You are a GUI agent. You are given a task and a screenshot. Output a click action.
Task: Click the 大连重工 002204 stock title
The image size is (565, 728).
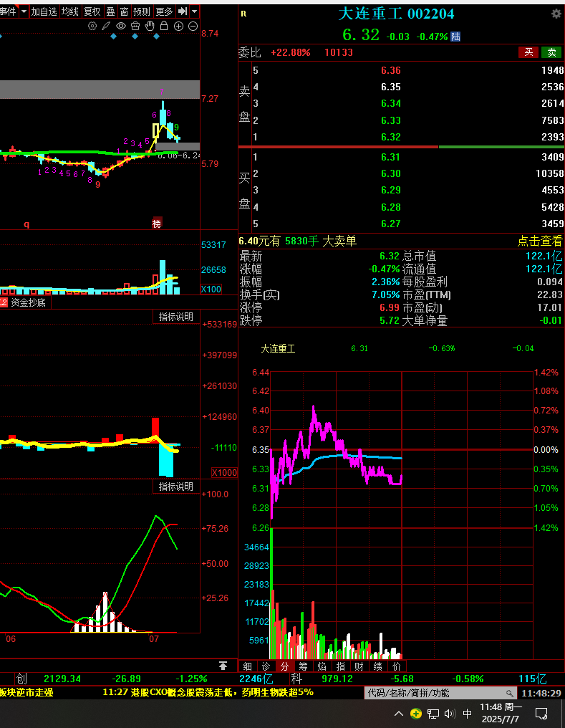pos(396,14)
